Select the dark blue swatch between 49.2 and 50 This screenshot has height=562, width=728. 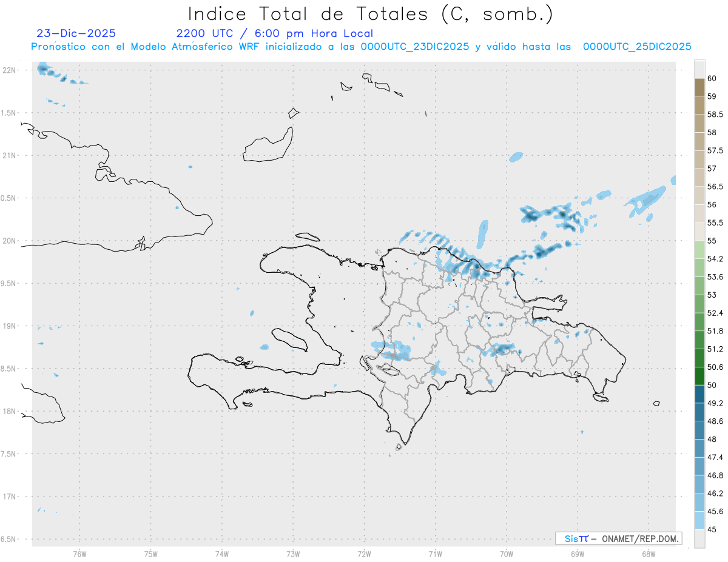point(699,394)
